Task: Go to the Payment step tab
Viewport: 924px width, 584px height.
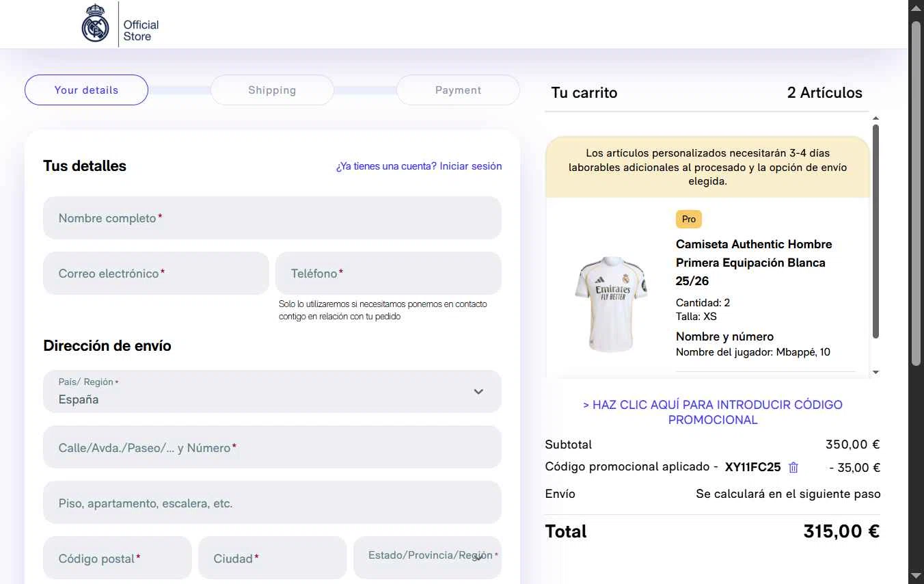Action: pos(458,90)
